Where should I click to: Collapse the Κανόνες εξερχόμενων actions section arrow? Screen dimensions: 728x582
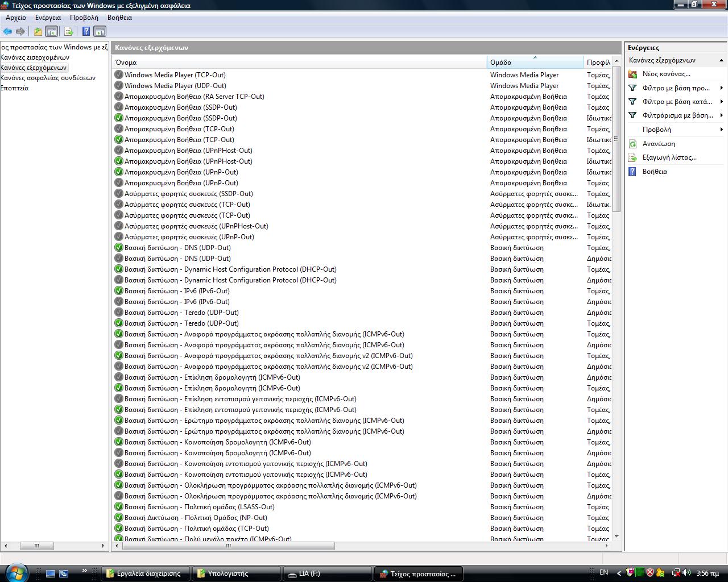[x=721, y=60]
